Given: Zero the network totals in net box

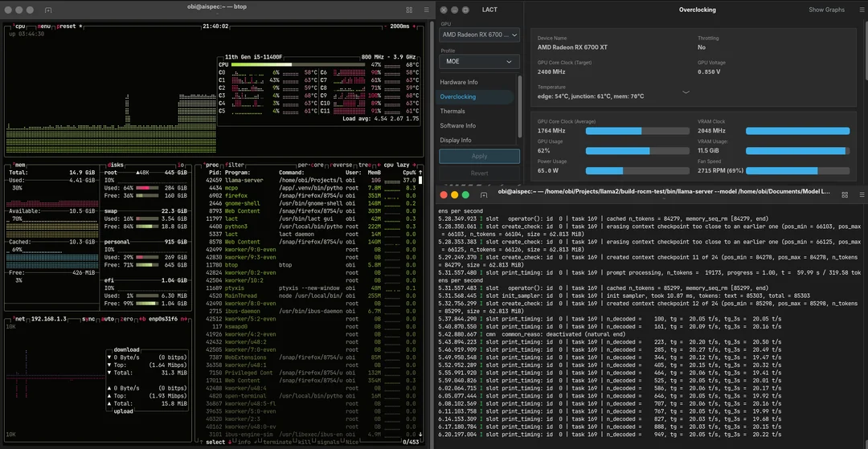Looking at the screenshot, I should [x=127, y=319].
